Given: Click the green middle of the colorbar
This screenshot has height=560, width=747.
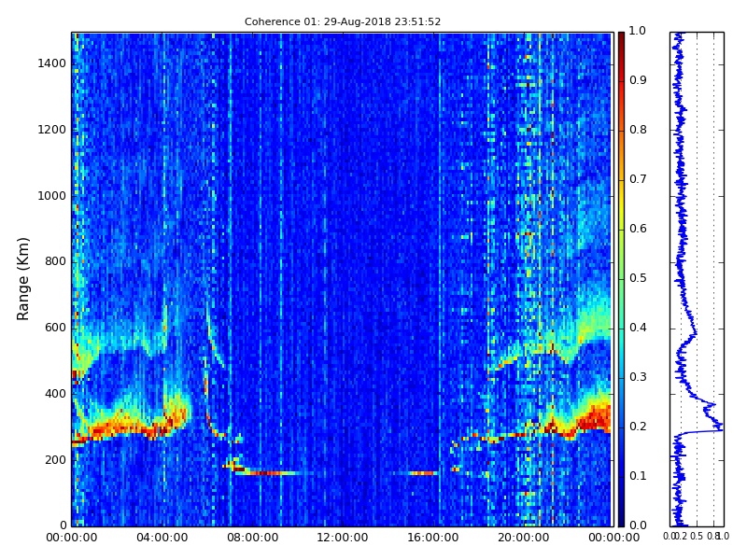Looking at the screenshot, I should pyautogui.click(x=621, y=279).
